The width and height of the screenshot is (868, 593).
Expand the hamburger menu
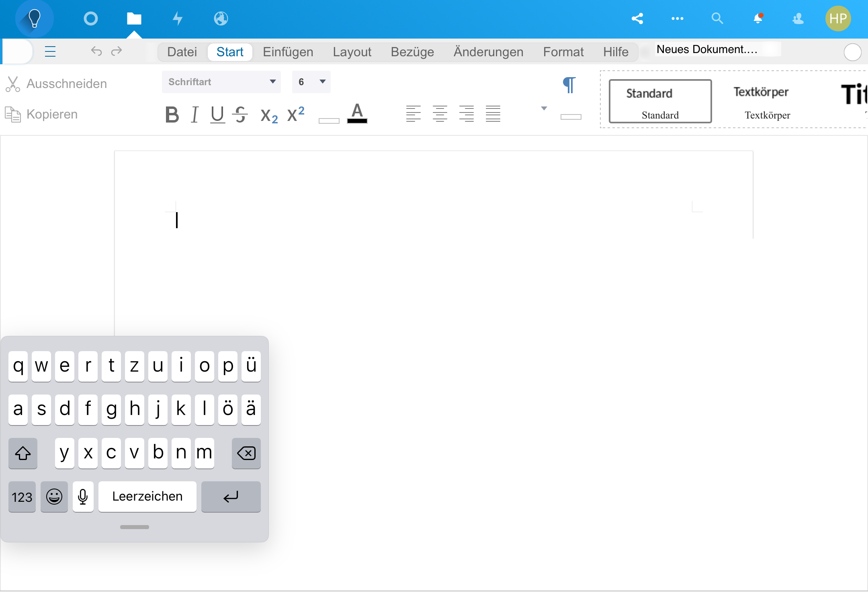(x=51, y=51)
